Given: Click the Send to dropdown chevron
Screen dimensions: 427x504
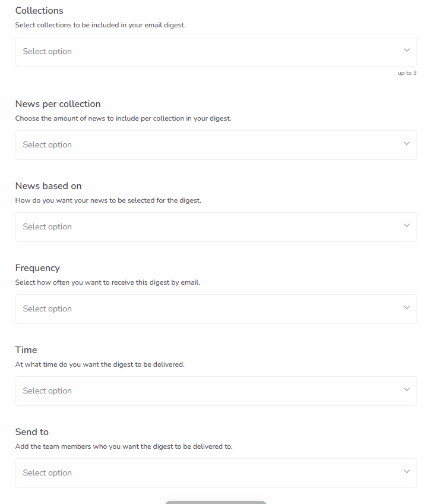Looking at the screenshot, I should (407, 471).
